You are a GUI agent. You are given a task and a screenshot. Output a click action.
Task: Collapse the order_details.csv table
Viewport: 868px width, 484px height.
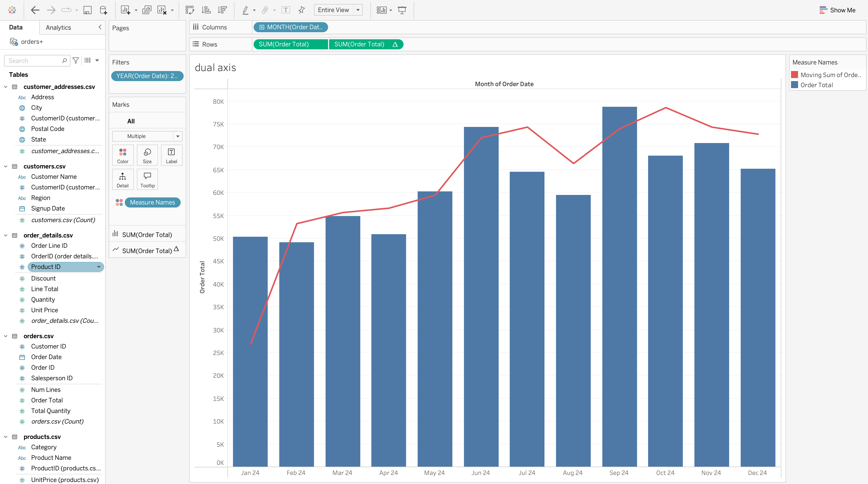pos(6,235)
